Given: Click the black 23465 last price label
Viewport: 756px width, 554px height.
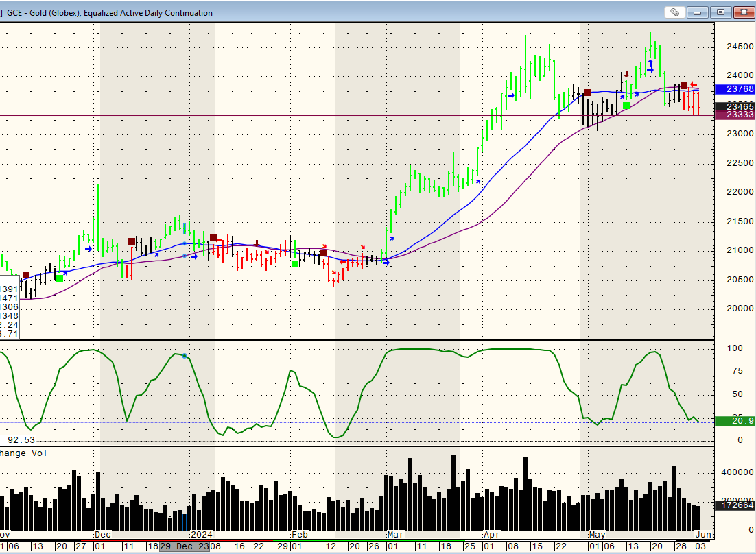Looking at the screenshot, I should point(735,106).
